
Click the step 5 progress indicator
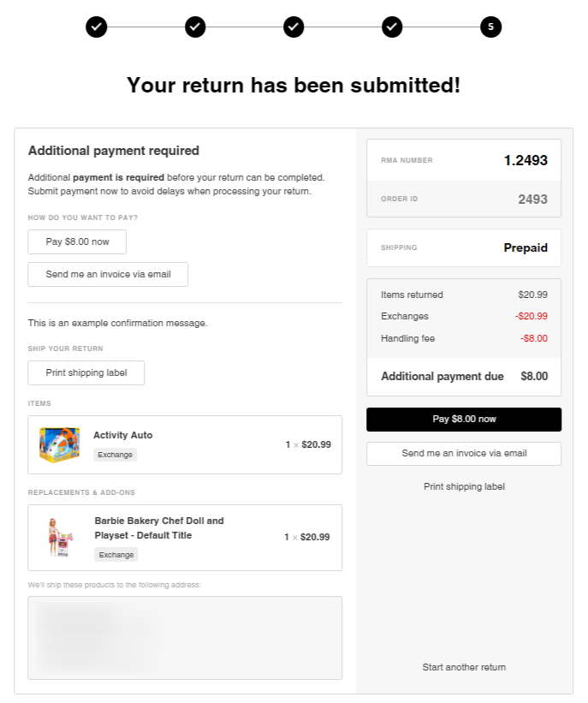(490, 27)
